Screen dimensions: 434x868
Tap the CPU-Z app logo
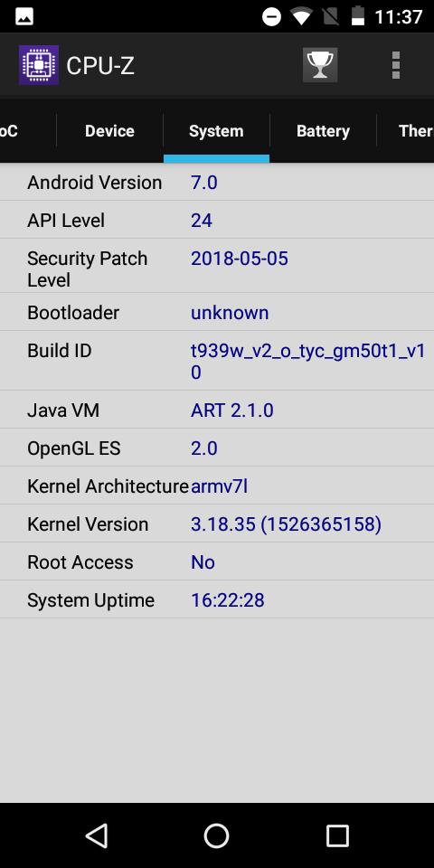click(x=39, y=65)
